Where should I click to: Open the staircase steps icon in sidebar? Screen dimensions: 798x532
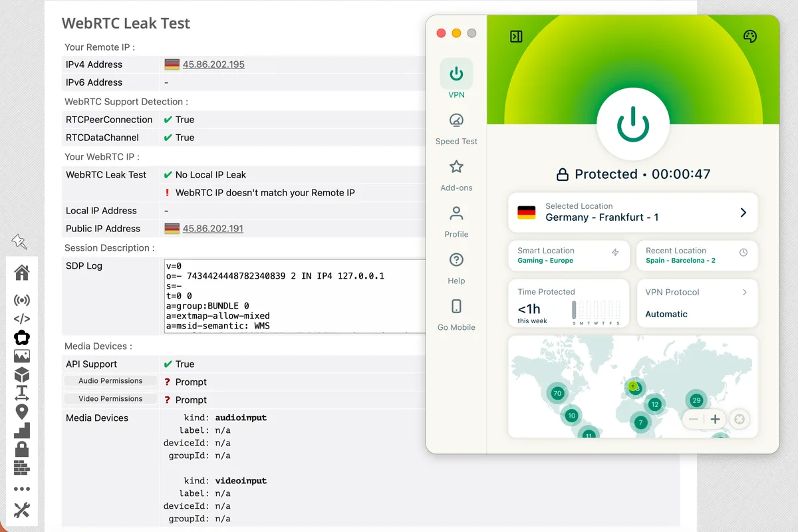click(x=22, y=430)
